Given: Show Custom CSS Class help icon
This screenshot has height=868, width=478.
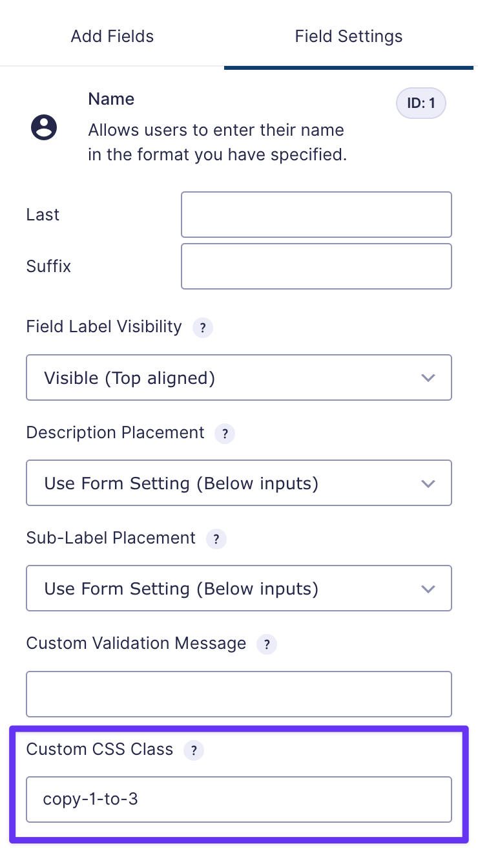Looking at the screenshot, I should (x=194, y=750).
